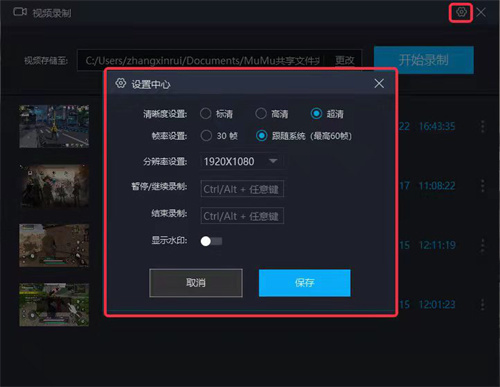500x387 pixels.
Task: Click the gear icon beside 设置中心 title
Action: coord(121,83)
